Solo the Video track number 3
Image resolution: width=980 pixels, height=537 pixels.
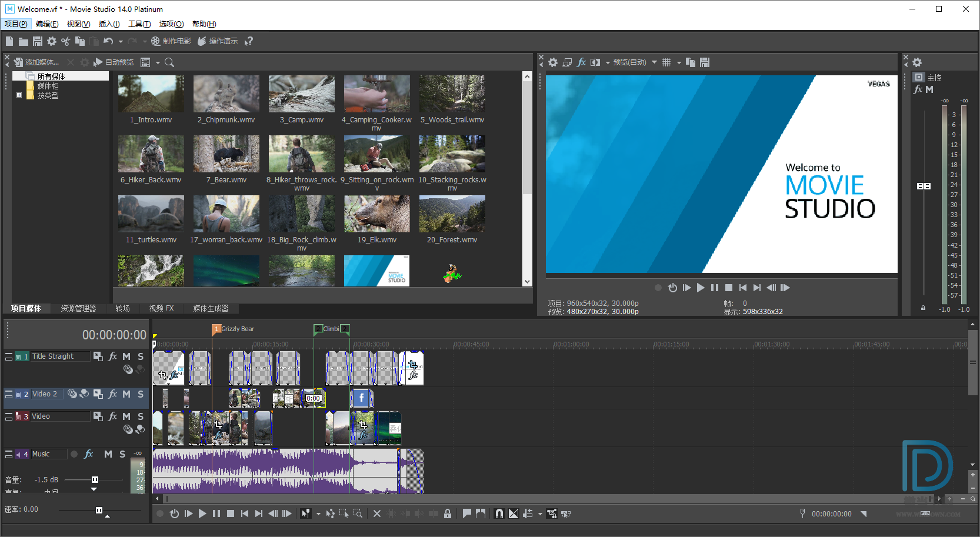(x=141, y=416)
